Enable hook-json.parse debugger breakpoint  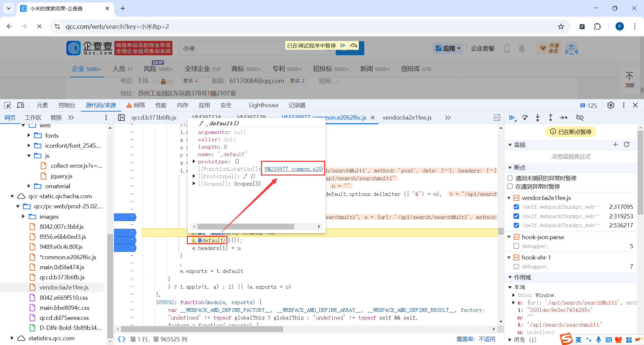pos(516,246)
